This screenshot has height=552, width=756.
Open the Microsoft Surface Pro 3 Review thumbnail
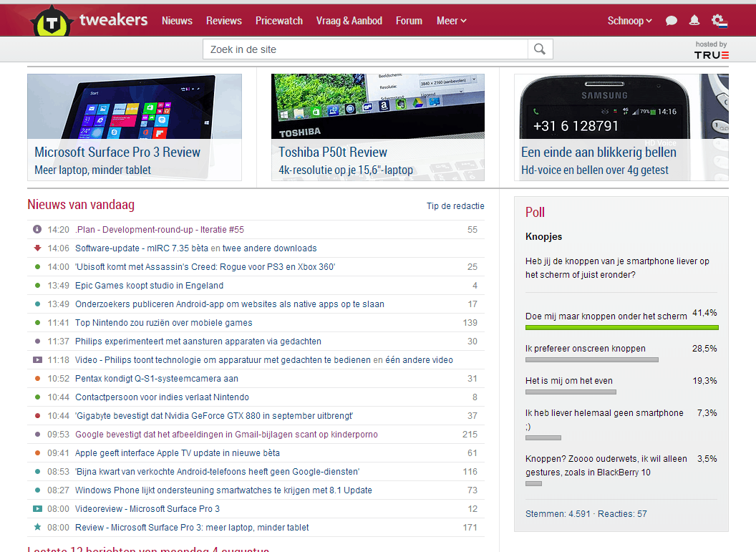coord(135,127)
